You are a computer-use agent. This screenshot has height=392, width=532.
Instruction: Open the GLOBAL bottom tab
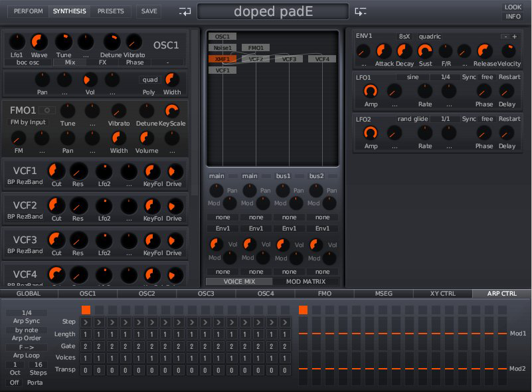pyautogui.click(x=29, y=294)
